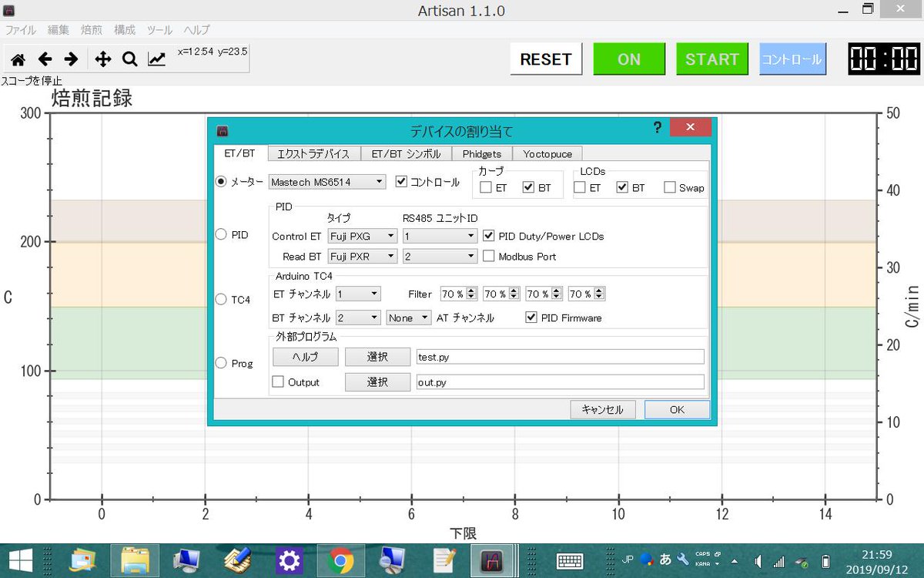This screenshot has height=578, width=924.
Task: Open Read BT unit ID dropdown
Action: 440,256
